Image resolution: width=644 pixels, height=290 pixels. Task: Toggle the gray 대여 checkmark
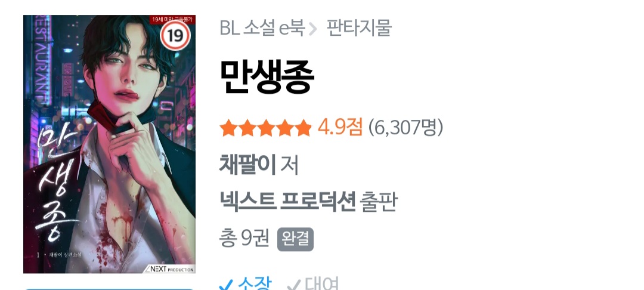coord(293,284)
